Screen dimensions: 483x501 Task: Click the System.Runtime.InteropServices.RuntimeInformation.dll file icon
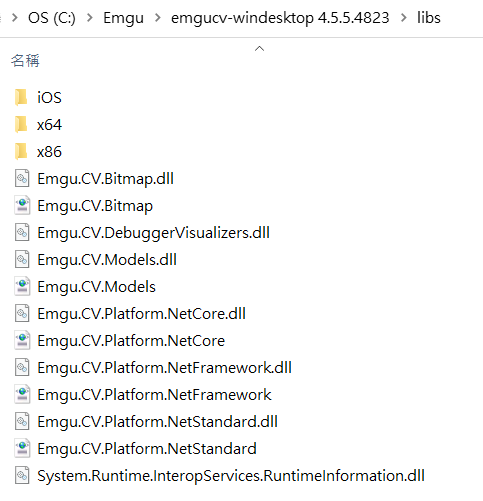click(x=22, y=475)
